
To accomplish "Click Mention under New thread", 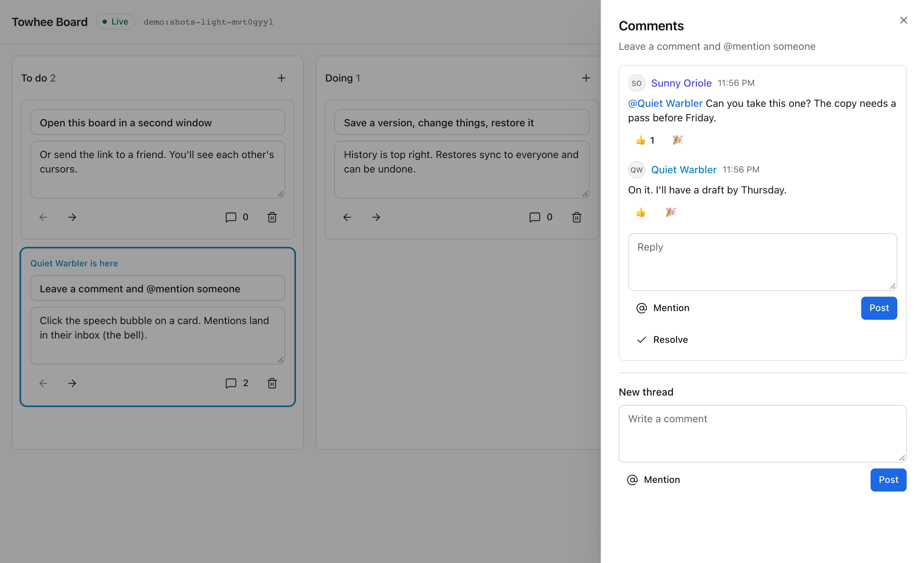I will 653,480.
